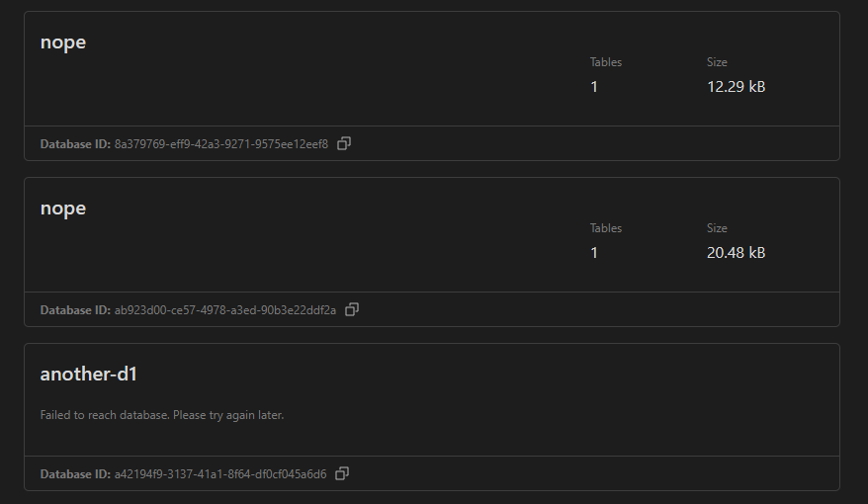Click table count in the 20.48 kB card
This screenshot has height=504, width=868.
[x=594, y=253]
